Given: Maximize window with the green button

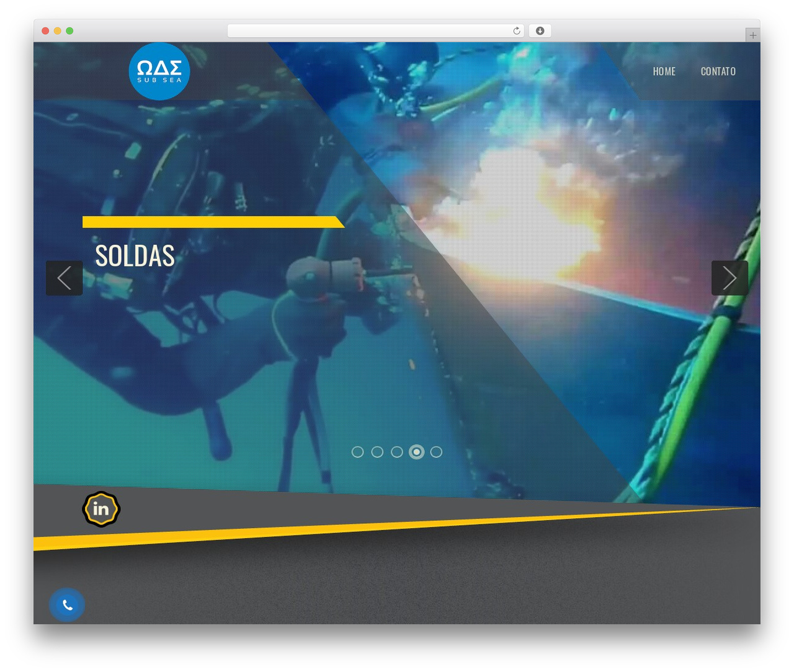Looking at the screenshot, I should click(69, 31).
